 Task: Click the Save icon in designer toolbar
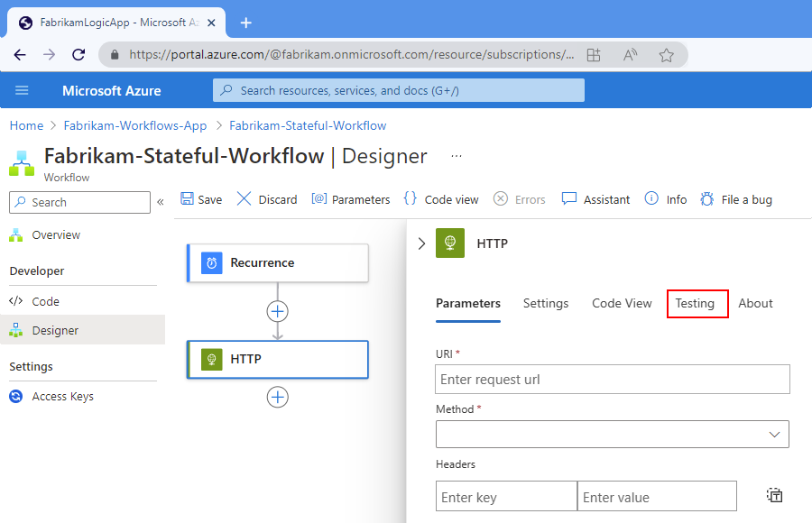(188, 199)
